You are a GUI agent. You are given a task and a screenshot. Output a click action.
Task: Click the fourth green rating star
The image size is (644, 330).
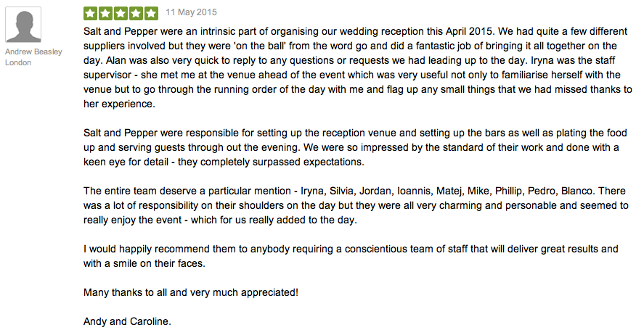point(136,13)
